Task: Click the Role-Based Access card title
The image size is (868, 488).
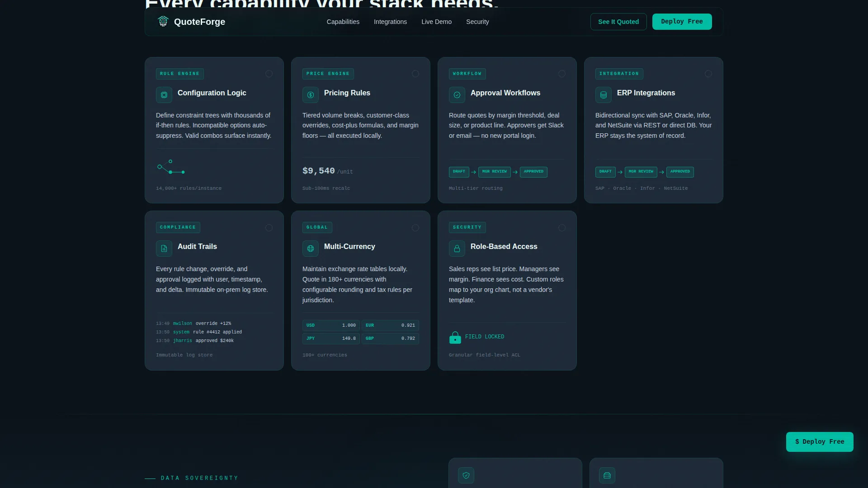Action: [x=504, y=246]
